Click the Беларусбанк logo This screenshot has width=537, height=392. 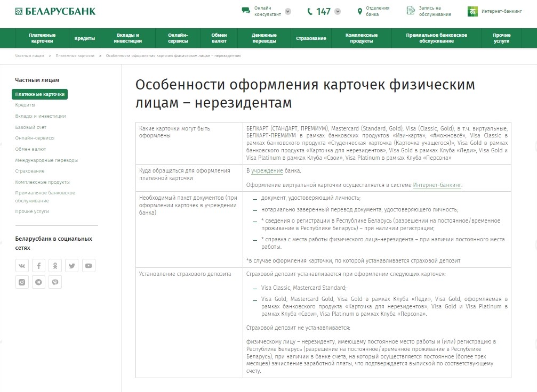55,11
